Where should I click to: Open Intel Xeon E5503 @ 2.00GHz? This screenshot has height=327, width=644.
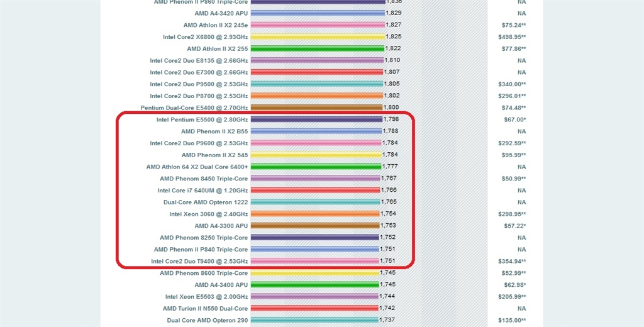tap(206, 297)
